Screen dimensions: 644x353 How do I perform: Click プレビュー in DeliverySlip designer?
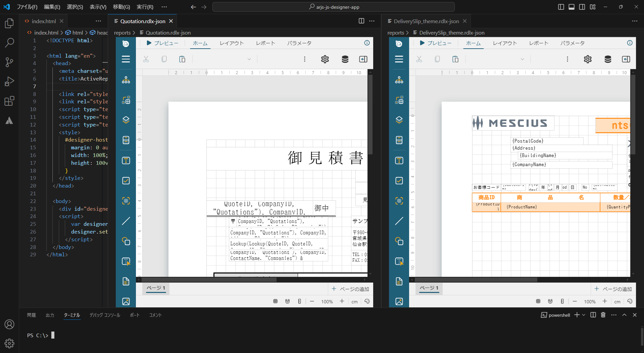pyautogui.click(x=436, y=43)
